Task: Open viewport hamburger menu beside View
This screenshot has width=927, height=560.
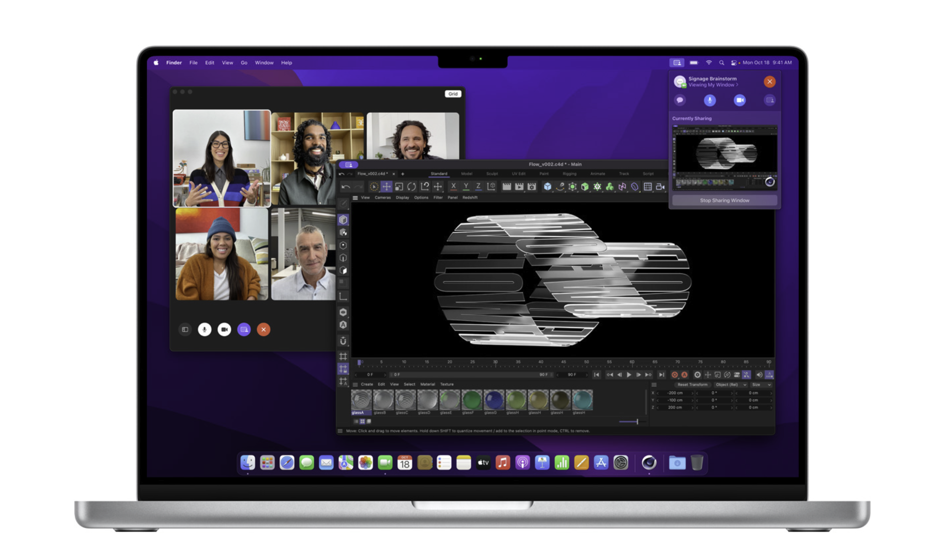Action: click(x=355, y=198)
